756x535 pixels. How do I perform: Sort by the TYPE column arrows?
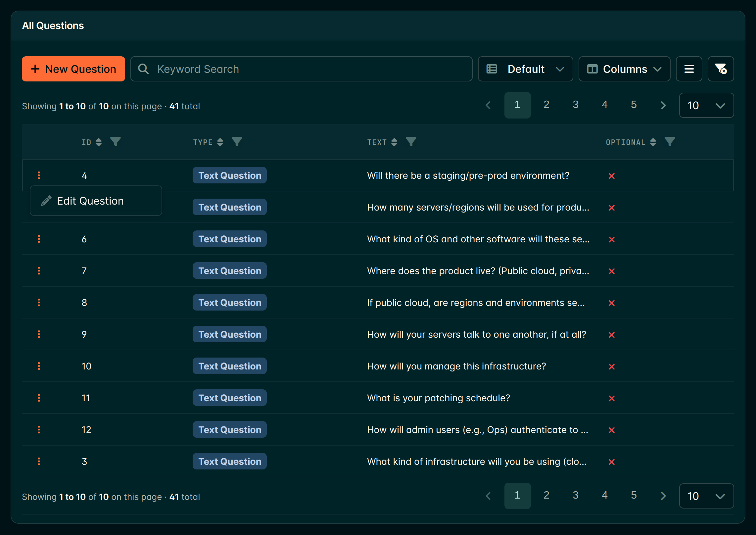[220, 142]
